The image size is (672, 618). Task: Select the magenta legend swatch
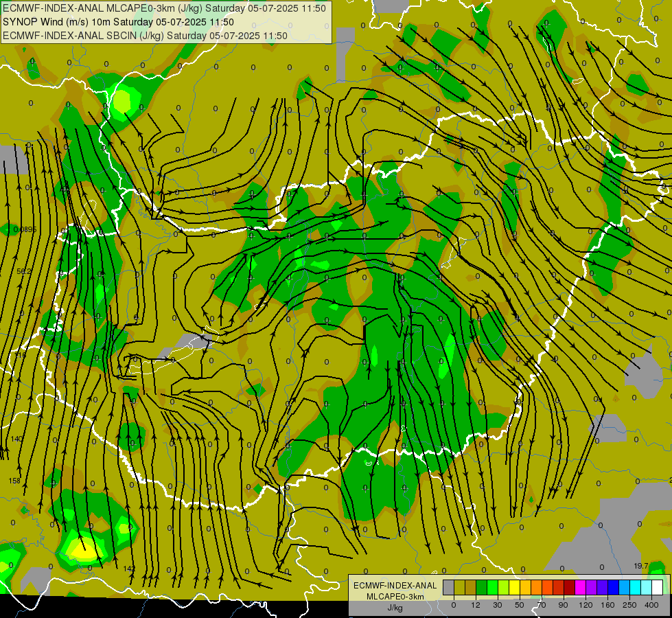tap(581, 587)
